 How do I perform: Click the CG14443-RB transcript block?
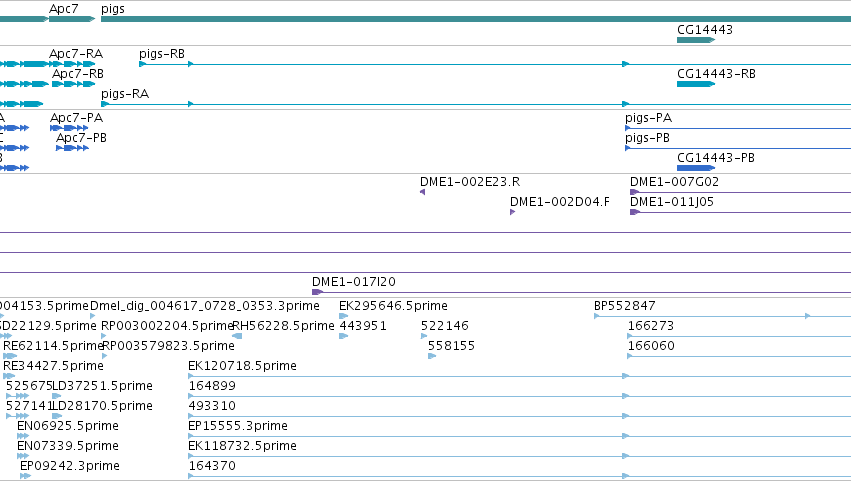click(x=696, y=84)
